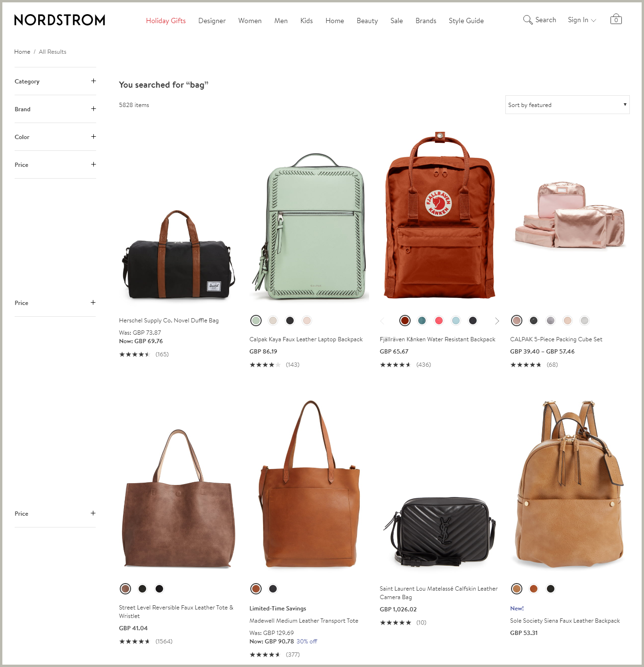Choose black swatch for Madewell Transport Tote
Image resolution: width=644 pixels, height=667 pixels.
[273, 589]
